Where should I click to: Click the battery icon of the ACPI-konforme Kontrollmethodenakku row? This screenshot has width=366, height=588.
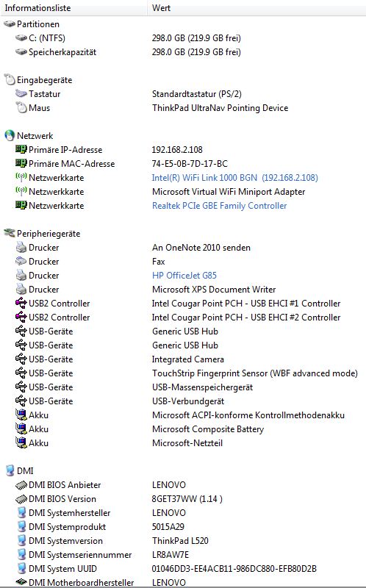click(21, 415)
